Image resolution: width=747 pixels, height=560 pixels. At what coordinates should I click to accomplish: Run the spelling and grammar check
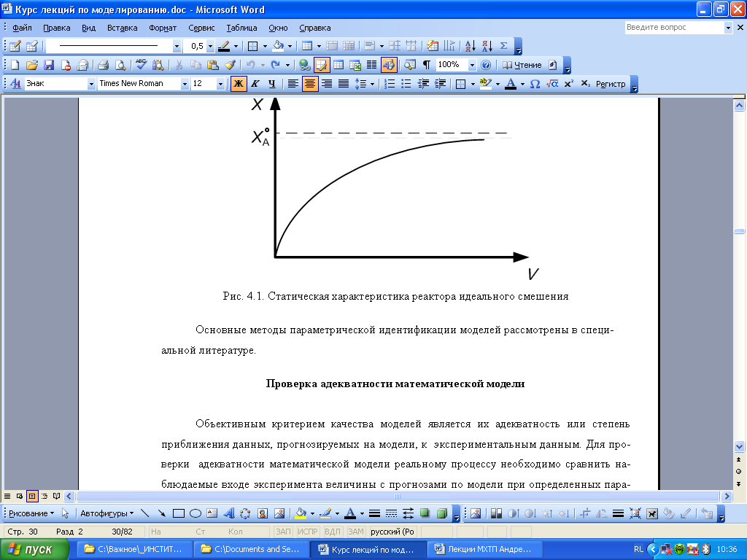coord(141,65)
